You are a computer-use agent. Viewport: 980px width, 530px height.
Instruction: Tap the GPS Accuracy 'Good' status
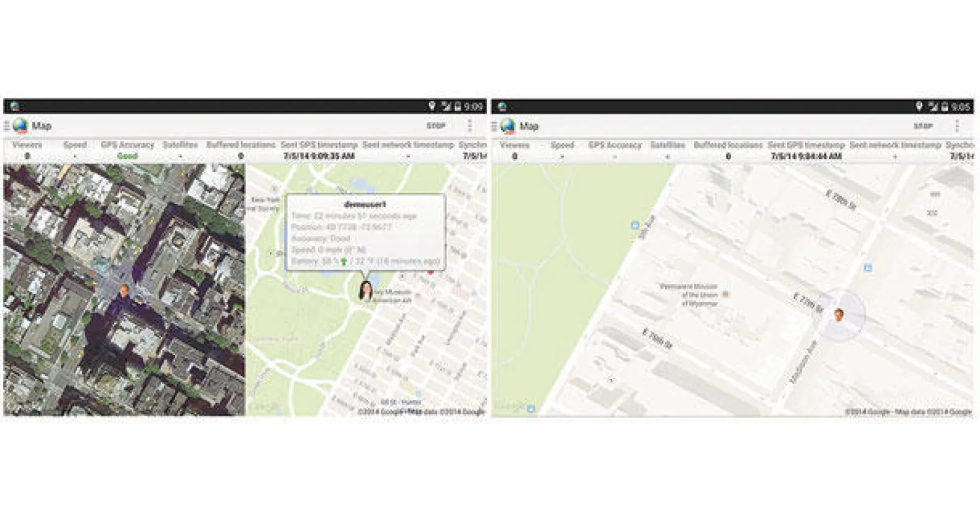127,156
